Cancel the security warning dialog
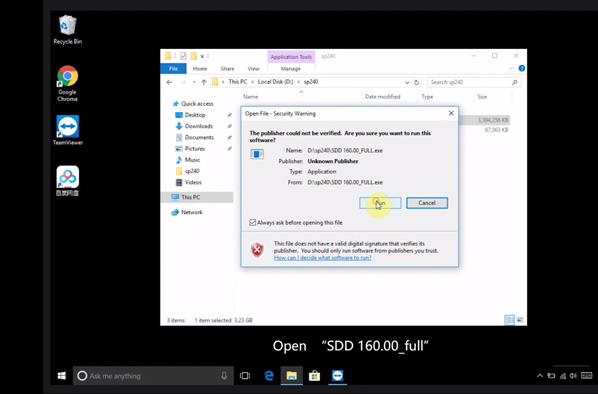The height and width of the screenshot is (394, 598). [427, 203]
